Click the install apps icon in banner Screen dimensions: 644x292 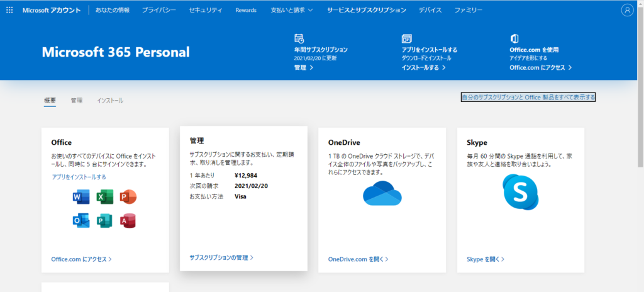(407, 38)
